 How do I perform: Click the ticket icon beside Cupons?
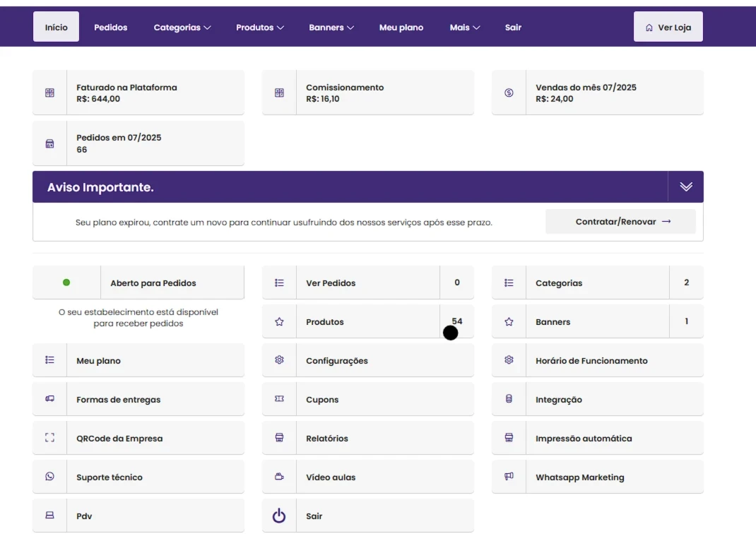279,399
